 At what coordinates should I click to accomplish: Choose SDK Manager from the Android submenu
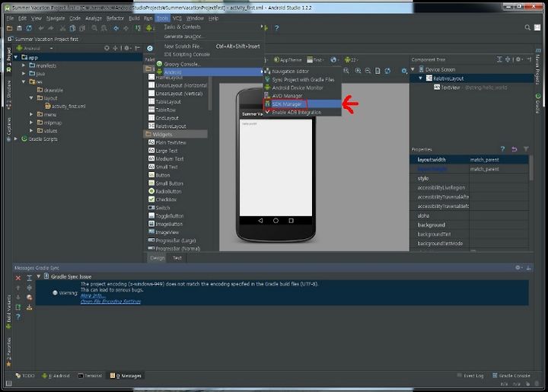click(302, 104)
